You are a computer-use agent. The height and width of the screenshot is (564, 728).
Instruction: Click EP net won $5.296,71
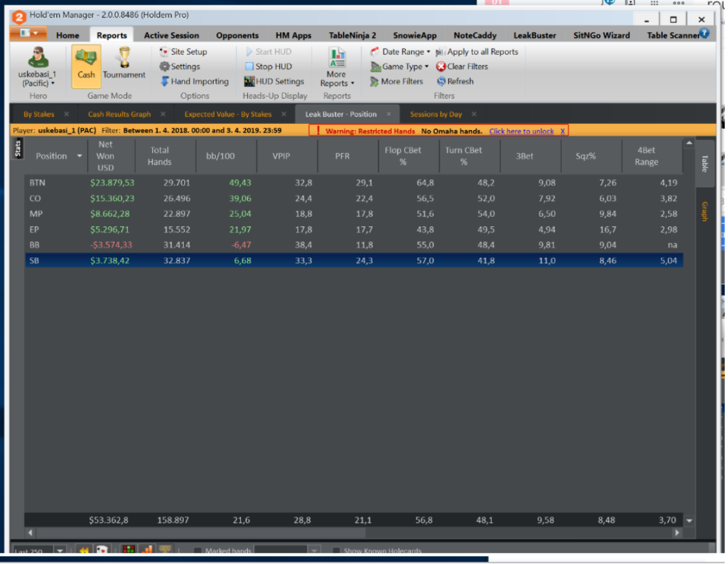point(110,230)
